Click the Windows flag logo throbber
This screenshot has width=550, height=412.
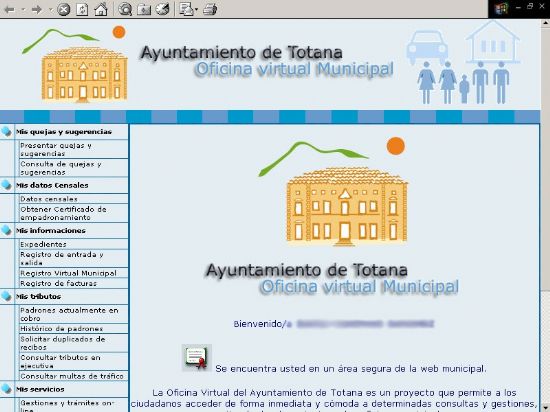[501, 9]
